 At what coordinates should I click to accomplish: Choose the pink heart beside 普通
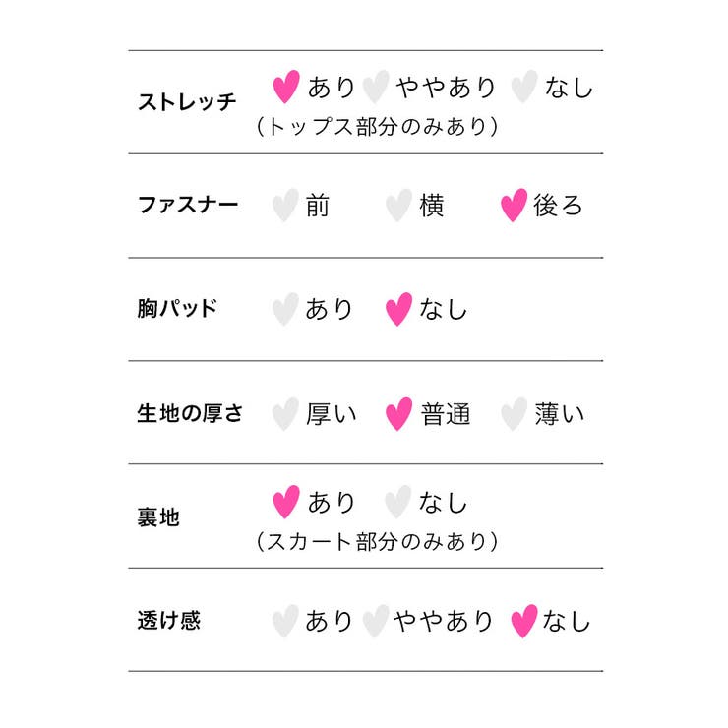click(398, 414)
